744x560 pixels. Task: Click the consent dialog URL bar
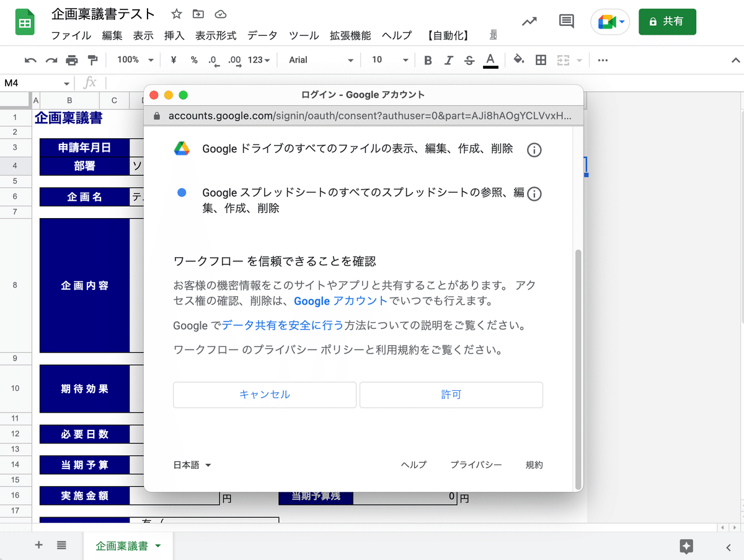363,116
